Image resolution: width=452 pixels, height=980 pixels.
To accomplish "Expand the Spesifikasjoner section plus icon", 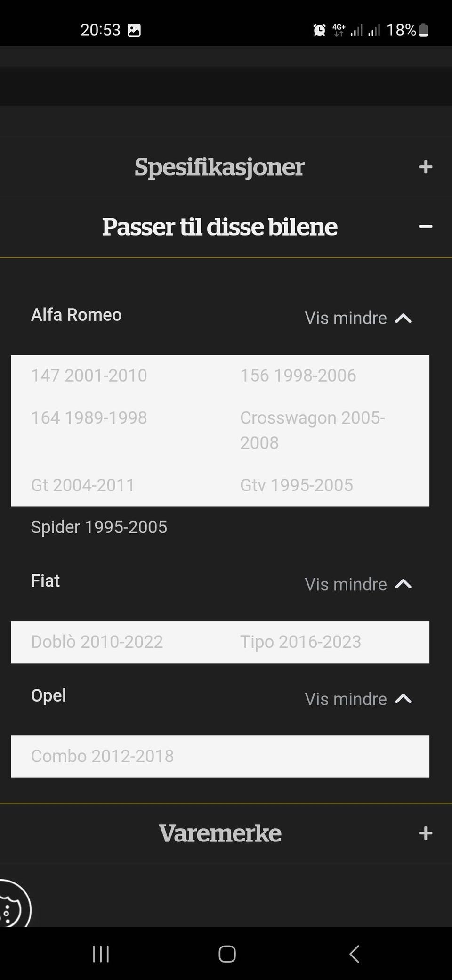I will (x=425, y=167).
